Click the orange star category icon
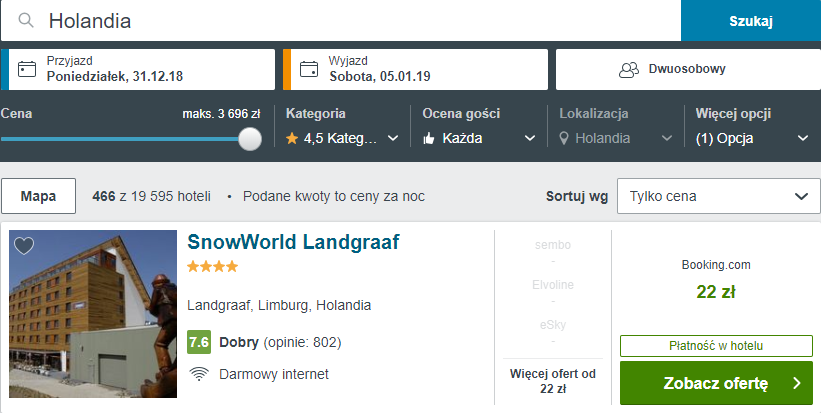This screenshot has height=413, width=821. tap(292, 139)
